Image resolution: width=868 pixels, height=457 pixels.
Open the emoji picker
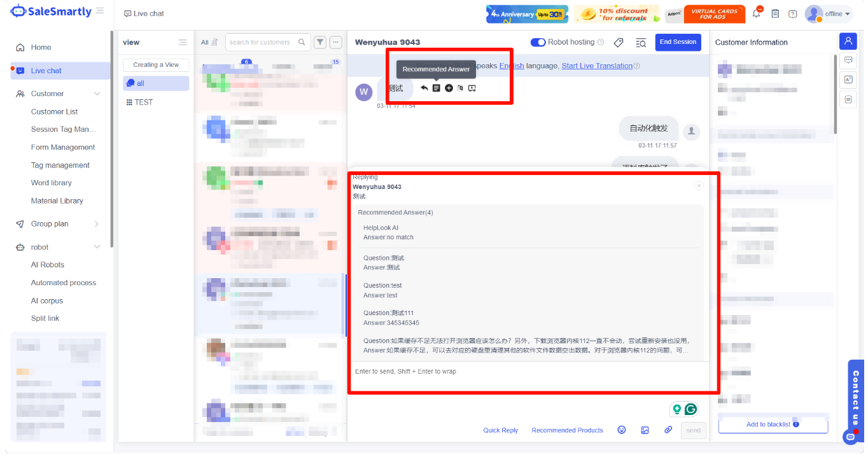pyautogui.click(x=622, y=430)
